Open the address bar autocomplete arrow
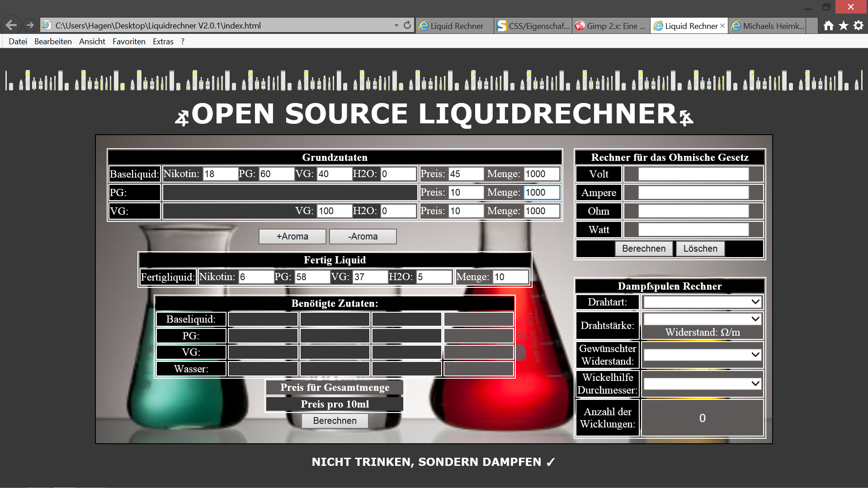The width and height of the screenshot is (868, 488). pos(396,25)
